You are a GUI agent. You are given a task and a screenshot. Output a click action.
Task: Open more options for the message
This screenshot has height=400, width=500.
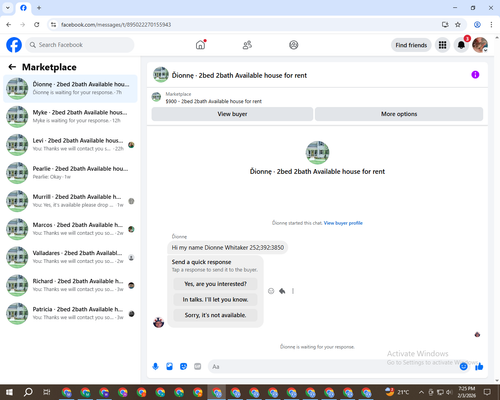(x=293, y=291)
